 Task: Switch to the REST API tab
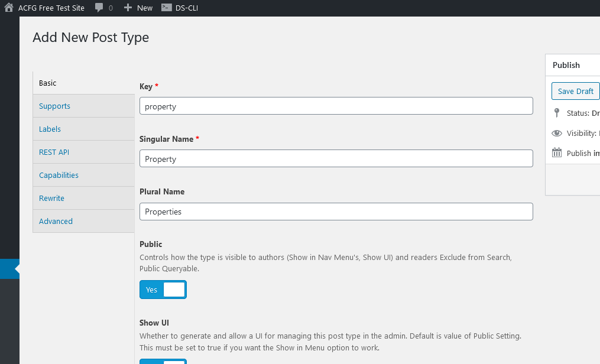coord(83,152)
